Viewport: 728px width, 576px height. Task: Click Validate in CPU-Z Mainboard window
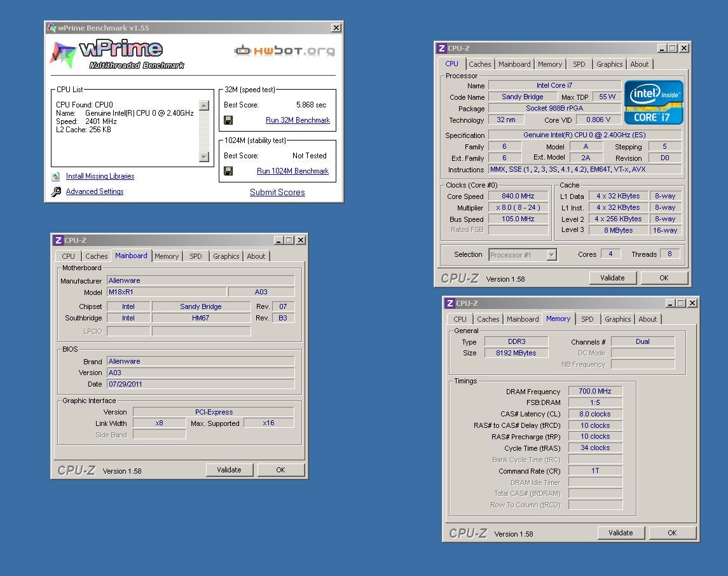(x=230, y=470)
